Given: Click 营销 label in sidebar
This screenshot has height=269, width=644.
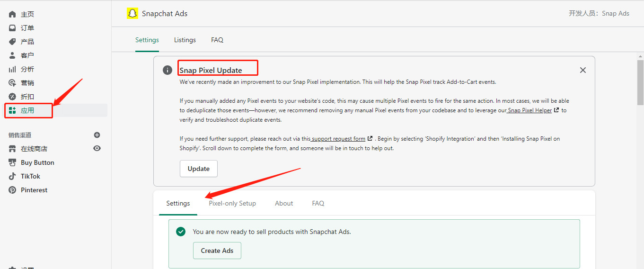Looking at the screenshot, I should [27, 83].
